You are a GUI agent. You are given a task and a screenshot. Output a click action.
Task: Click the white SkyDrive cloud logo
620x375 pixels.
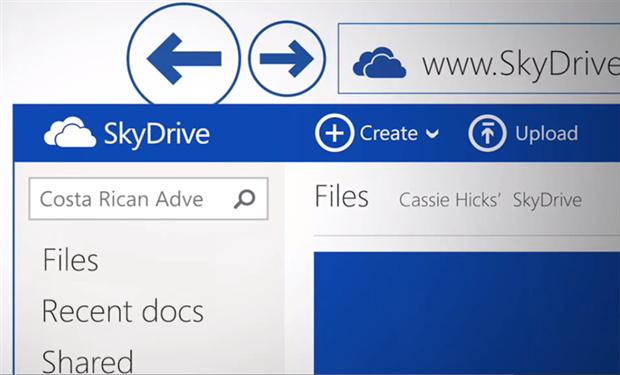click(x=70, y=132)
